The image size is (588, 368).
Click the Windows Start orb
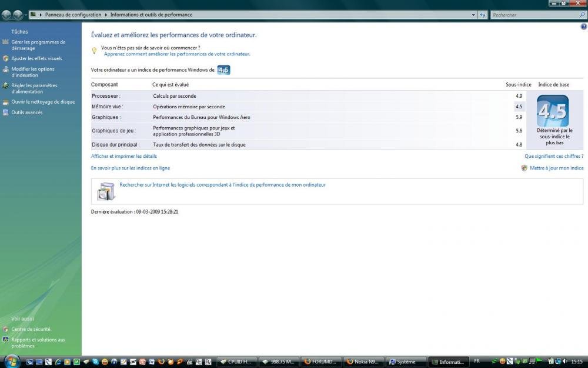click(x=12, y=361)
